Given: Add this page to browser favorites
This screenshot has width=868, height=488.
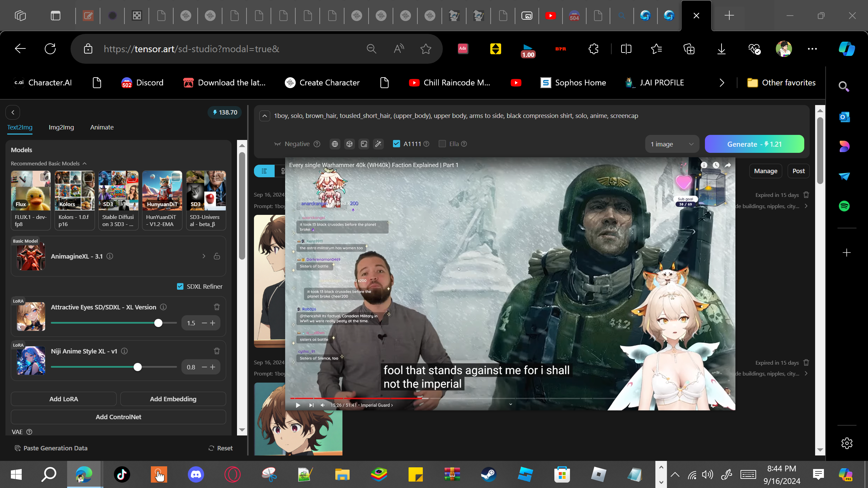Looking at the screenshot, I should pos(426,49).
